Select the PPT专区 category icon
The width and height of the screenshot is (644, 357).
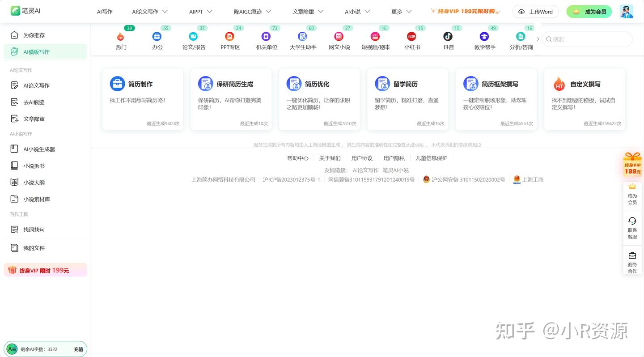click(x=230, y=37)
